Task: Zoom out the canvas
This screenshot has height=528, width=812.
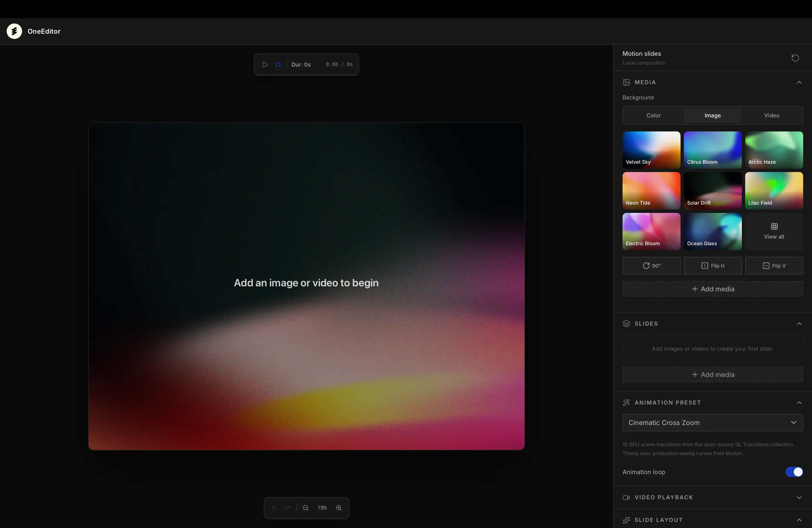Action: [x=306, y=508]
